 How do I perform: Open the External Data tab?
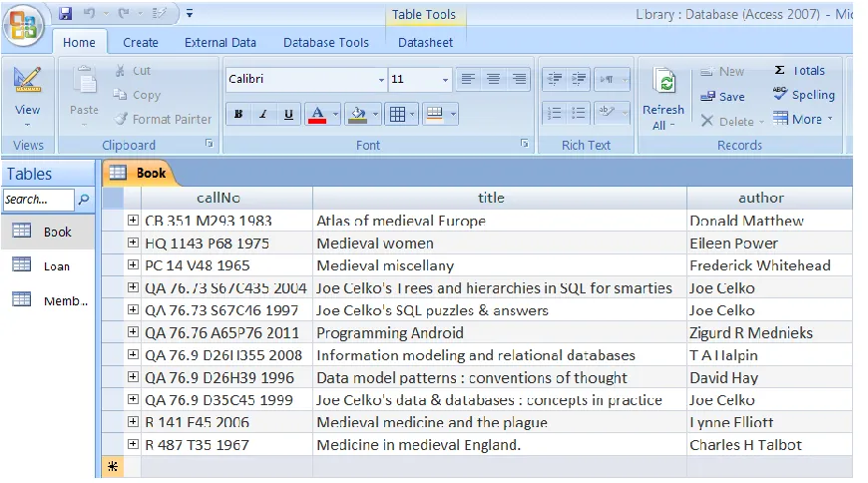pos(220,43)
